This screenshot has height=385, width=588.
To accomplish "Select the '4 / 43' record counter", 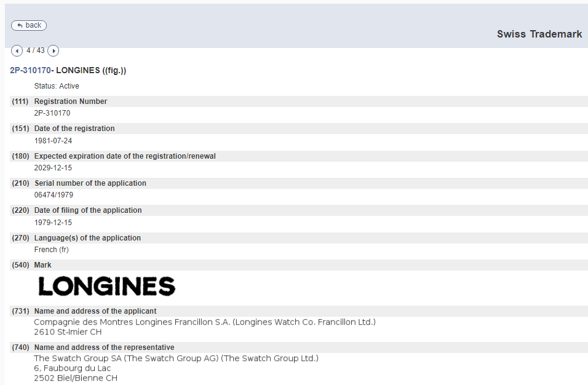I will [x=35, y=50].
